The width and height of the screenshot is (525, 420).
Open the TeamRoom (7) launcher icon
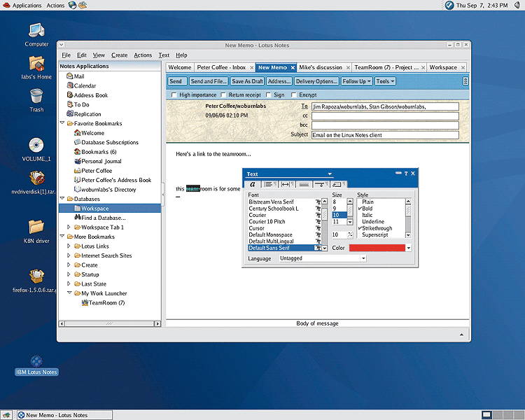85,302
